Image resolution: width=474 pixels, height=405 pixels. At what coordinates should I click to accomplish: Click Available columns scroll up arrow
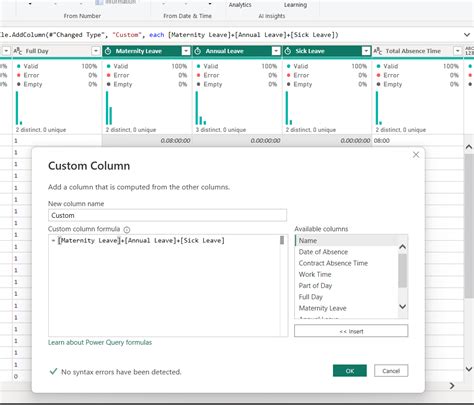[403, 247]
